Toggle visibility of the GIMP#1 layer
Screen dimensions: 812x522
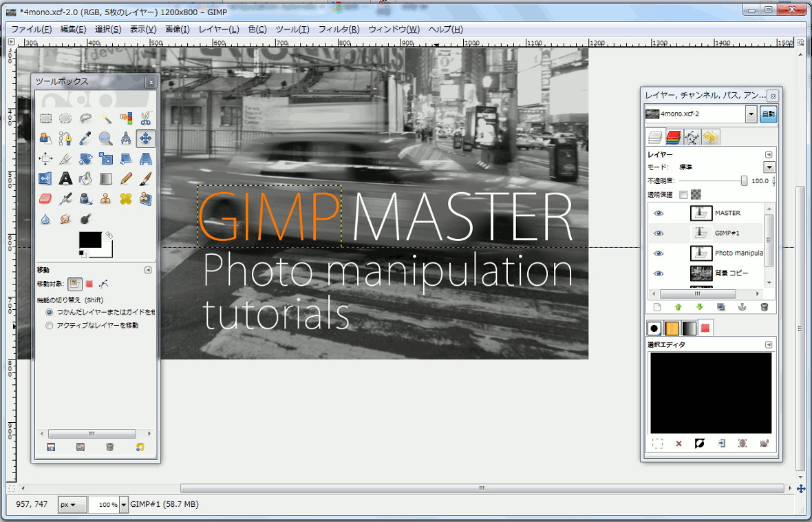pyautogui.click(x=659, y=233)
